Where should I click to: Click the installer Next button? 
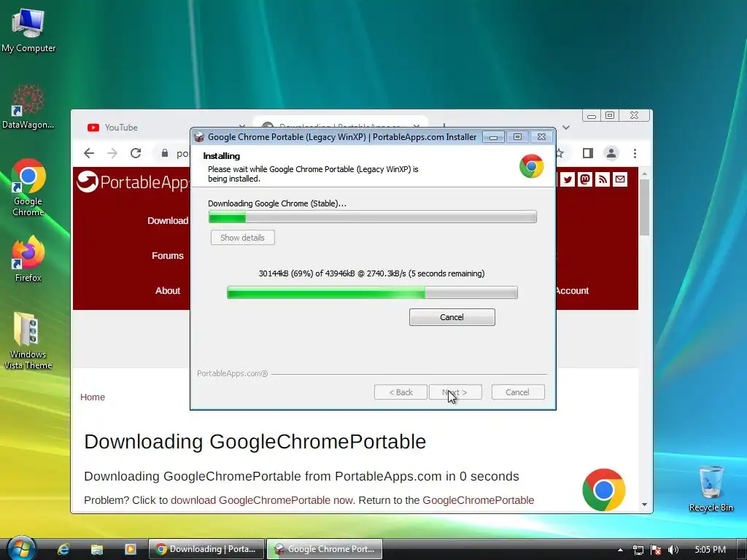pyautogui.click(x=455, y=392)
